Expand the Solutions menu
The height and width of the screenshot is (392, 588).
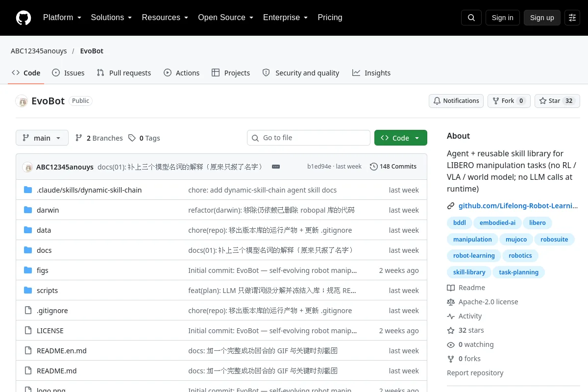[x=111, y=18]
